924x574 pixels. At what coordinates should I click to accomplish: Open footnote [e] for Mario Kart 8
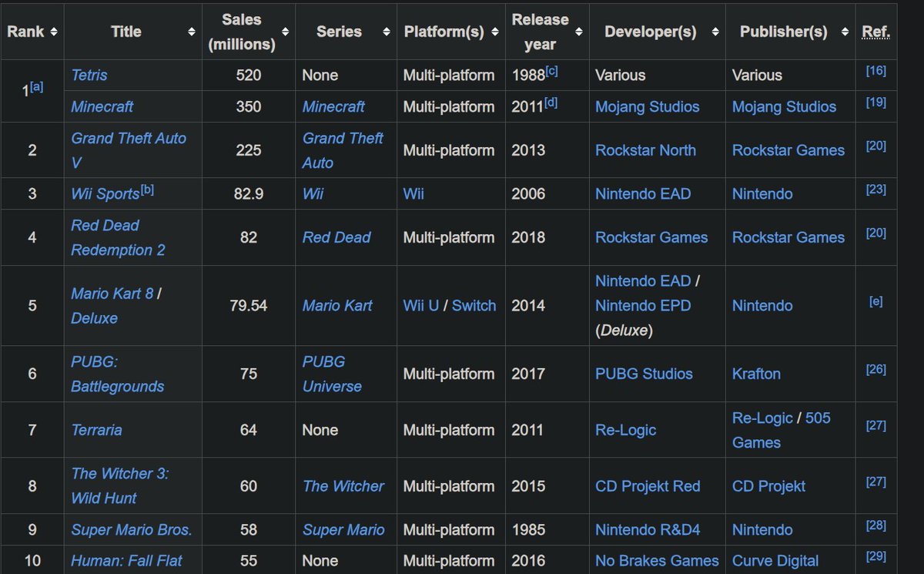point(875,301)
